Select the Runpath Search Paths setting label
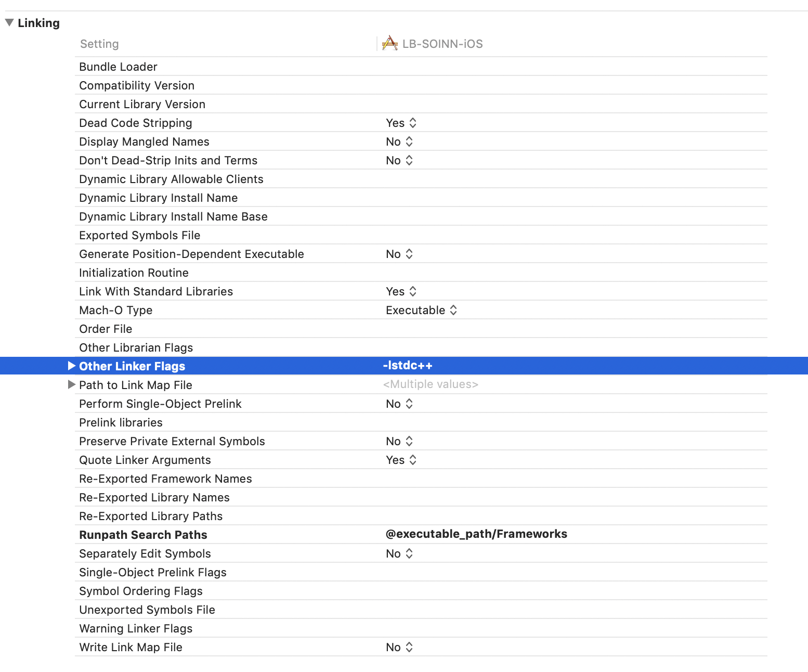808x672 pixels. click(x=143, y=535)
